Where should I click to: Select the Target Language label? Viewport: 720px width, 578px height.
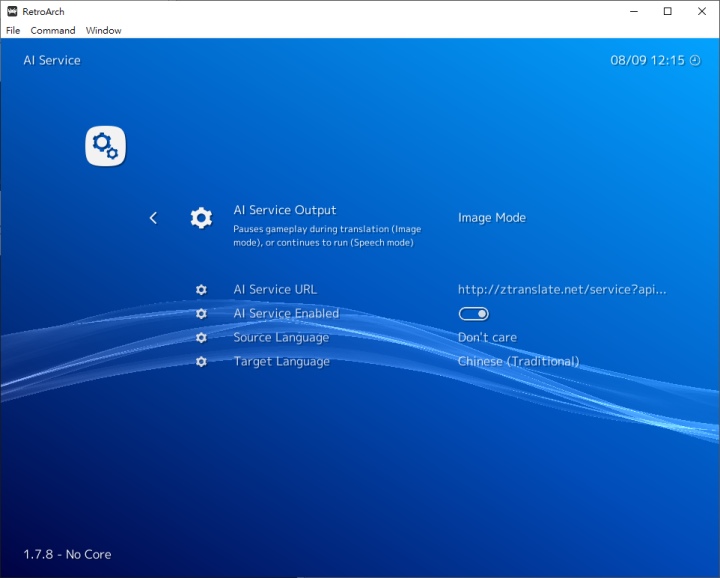[281, 362]
